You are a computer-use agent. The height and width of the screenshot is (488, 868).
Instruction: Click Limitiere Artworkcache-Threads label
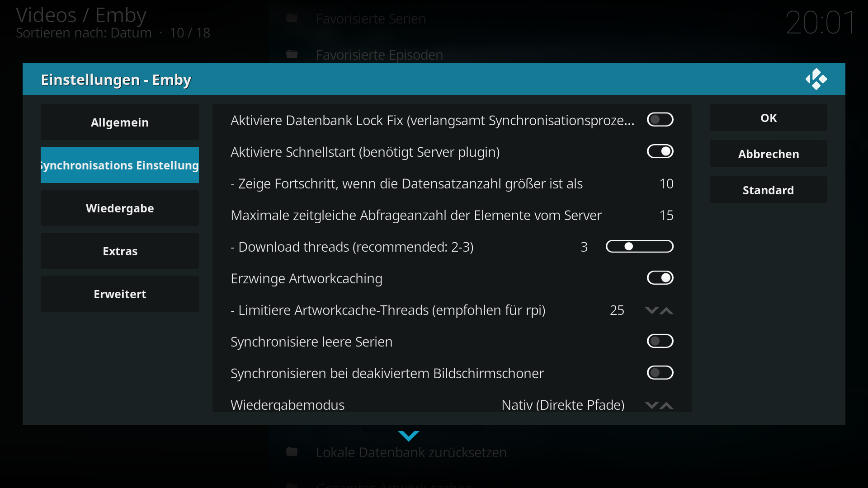click(x=388, y=310)
